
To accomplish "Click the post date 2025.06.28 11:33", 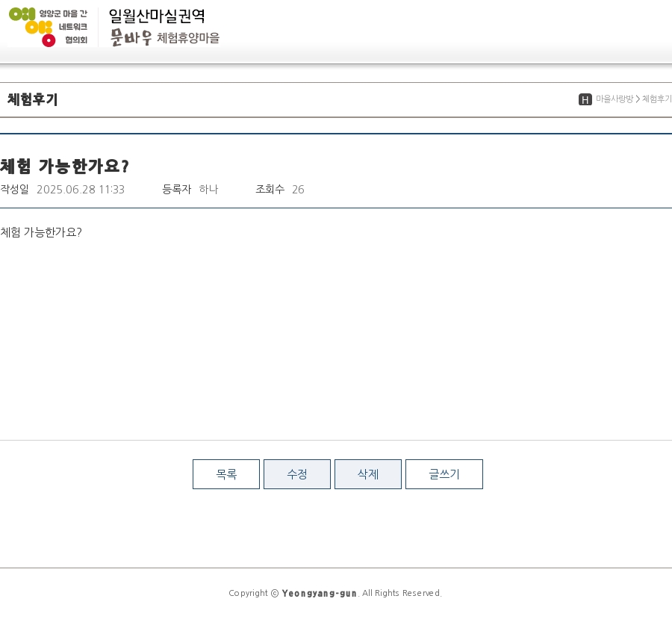I will click(x=81, y=190).
